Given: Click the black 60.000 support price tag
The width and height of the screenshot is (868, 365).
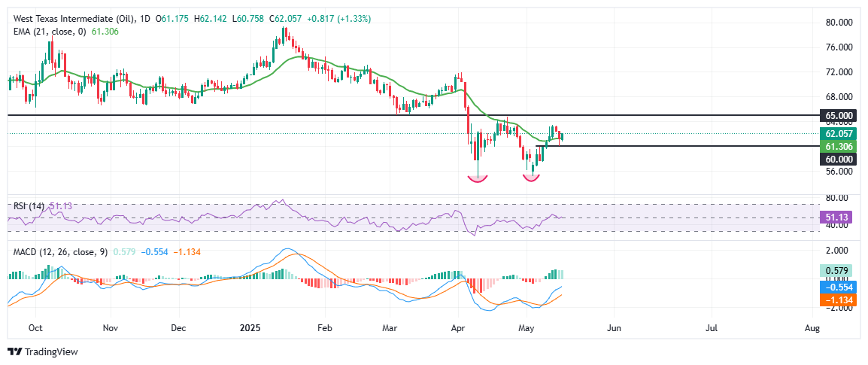Looking at the screenshot, I should 839,160.
